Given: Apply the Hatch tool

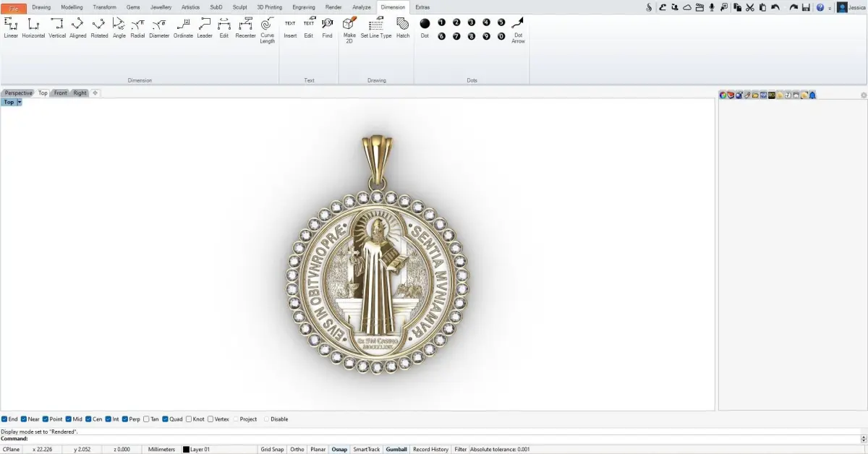Looking at the screenshot, I should (x=403, y=27).
